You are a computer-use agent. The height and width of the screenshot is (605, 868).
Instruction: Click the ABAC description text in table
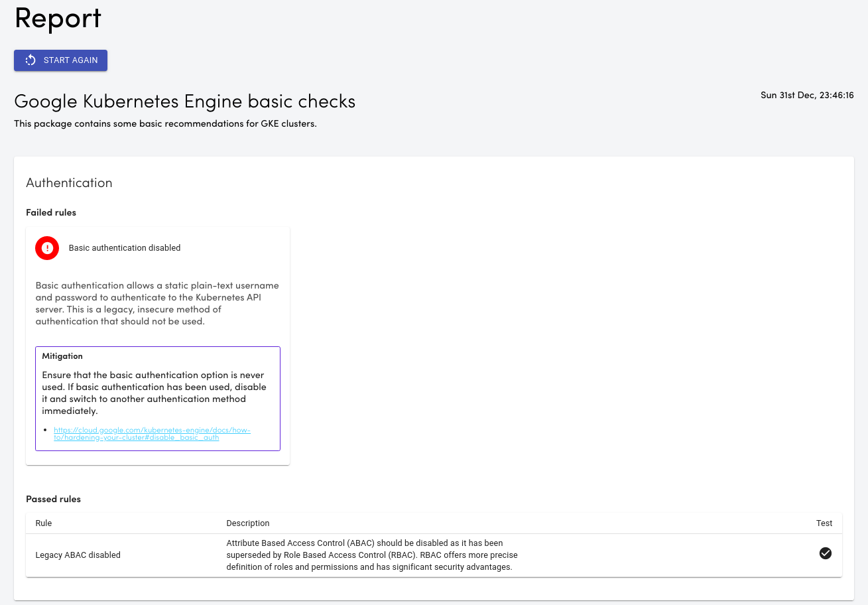[371, 555]
